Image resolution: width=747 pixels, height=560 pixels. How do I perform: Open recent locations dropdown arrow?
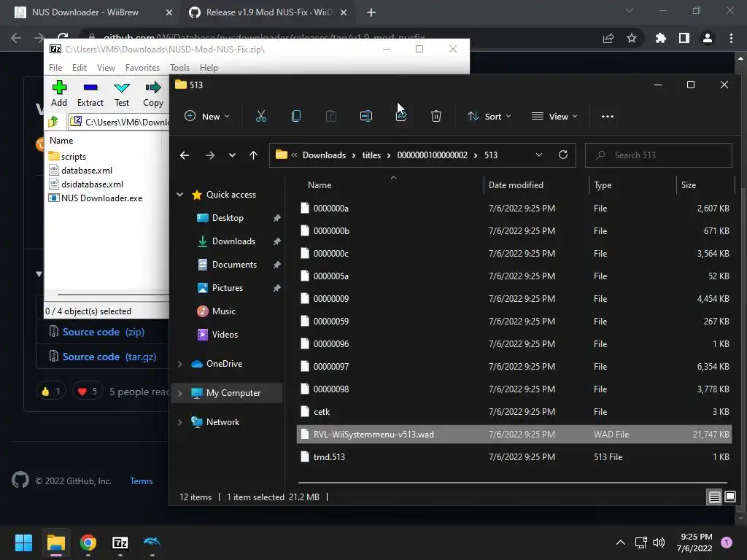pyautogui.click(x=232, y=155)
